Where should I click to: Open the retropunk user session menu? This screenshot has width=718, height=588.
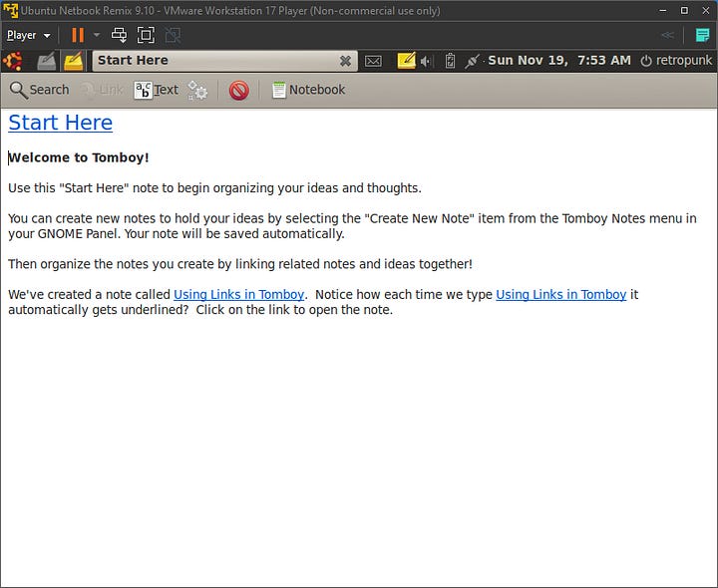tap(676, 61)
